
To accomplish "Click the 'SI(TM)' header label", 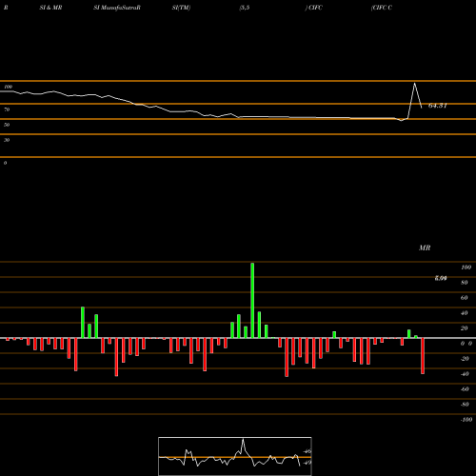I will coord(181,8).
